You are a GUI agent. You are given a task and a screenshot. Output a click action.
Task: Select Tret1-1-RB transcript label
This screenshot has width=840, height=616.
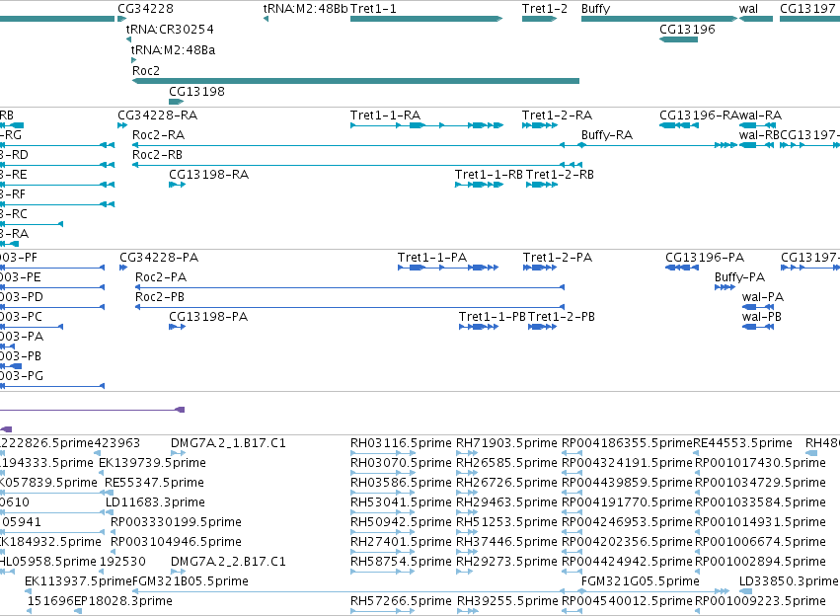tap(489, 175)
